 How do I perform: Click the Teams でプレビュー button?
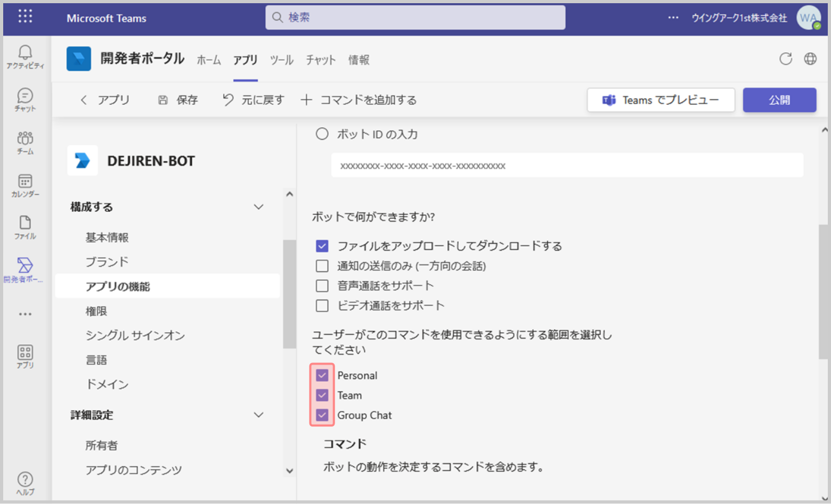(661, 100)
